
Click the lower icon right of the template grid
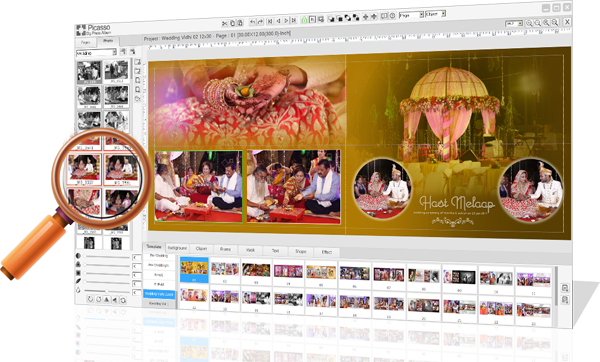565,300
